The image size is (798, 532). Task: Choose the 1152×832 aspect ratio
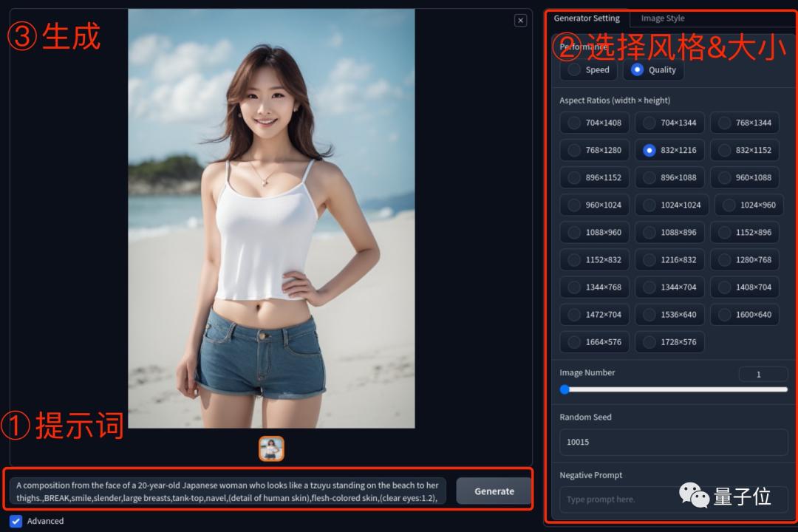[594, 260]
